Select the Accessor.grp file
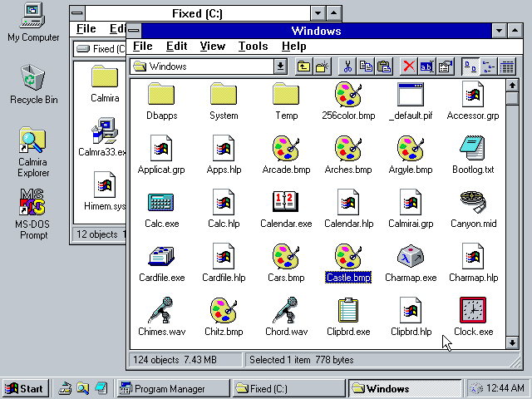 (x=473, y=101)
